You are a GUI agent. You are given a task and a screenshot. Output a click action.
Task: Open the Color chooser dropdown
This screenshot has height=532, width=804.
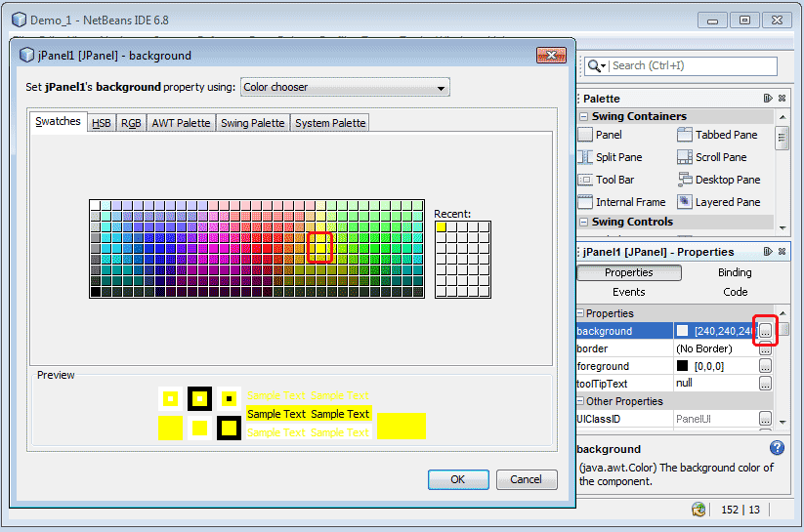(345, 87)
